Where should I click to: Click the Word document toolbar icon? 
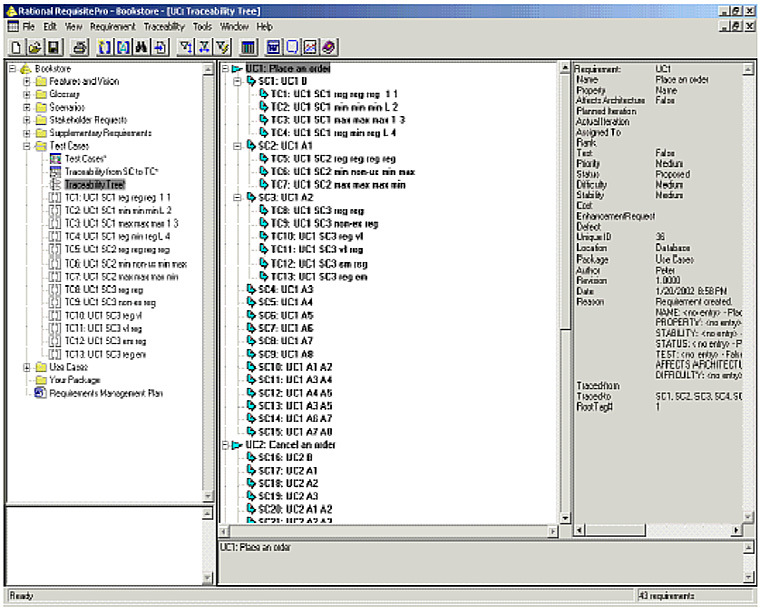coord(273,47)
